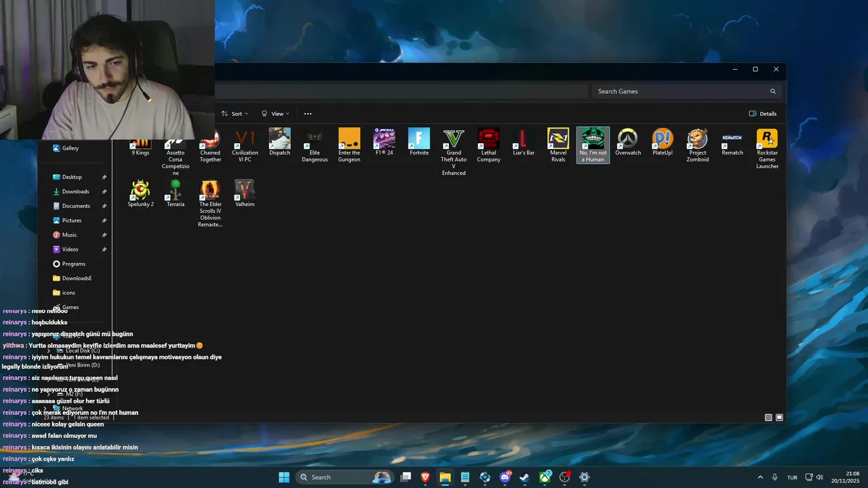Select the Civilization VI PC shortcut
The image size is (868, 488).
click(245, 146)
